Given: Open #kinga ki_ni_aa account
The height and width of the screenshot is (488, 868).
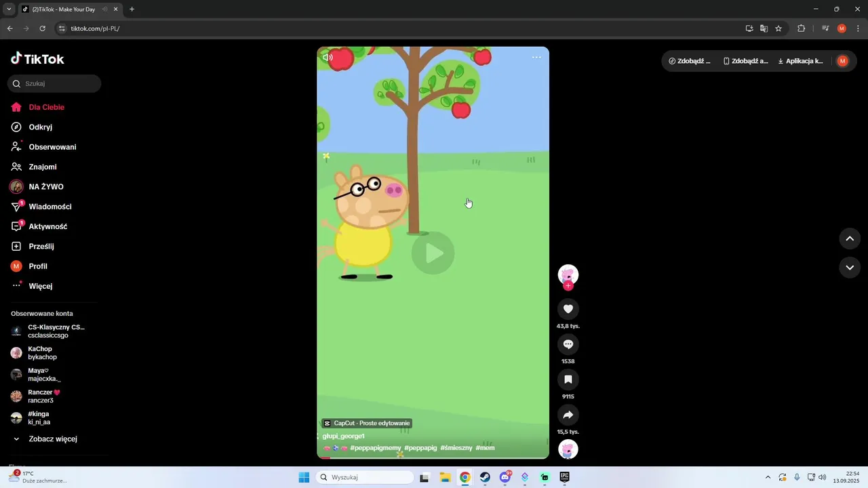Looking at the screenshot, I should (x=39, y=418).
